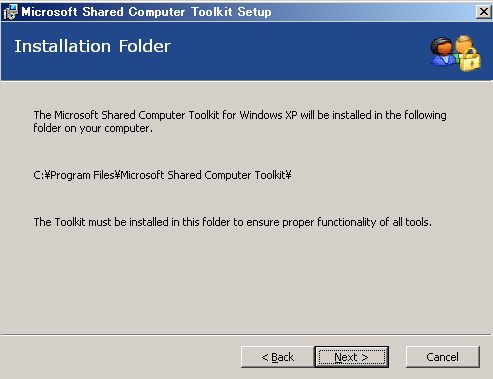Click the paragraph describing the install folder
493x379 pixels.
pyautogui.click(x=240, y=122)
